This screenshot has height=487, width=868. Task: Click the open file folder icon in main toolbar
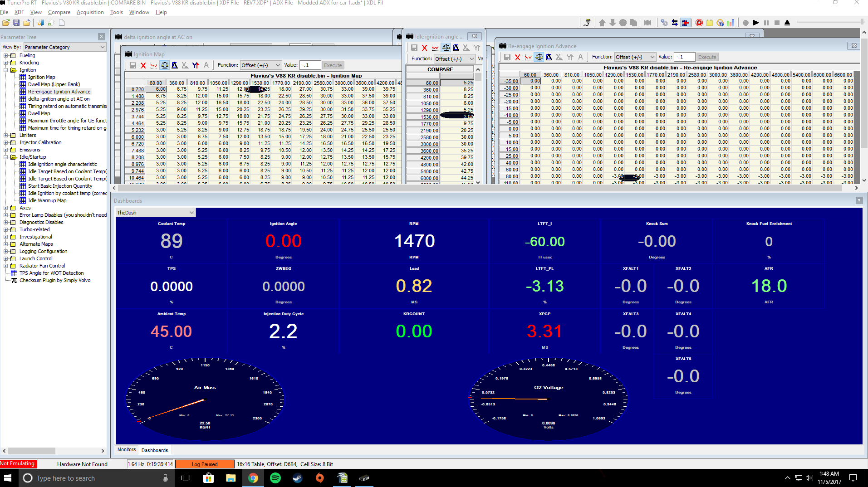pyautogui.click(x=6, y=23)
